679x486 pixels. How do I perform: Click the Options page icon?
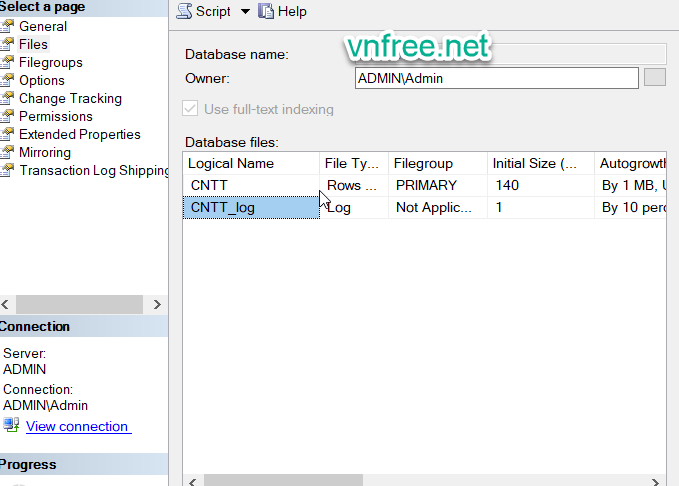coord(8,80)
